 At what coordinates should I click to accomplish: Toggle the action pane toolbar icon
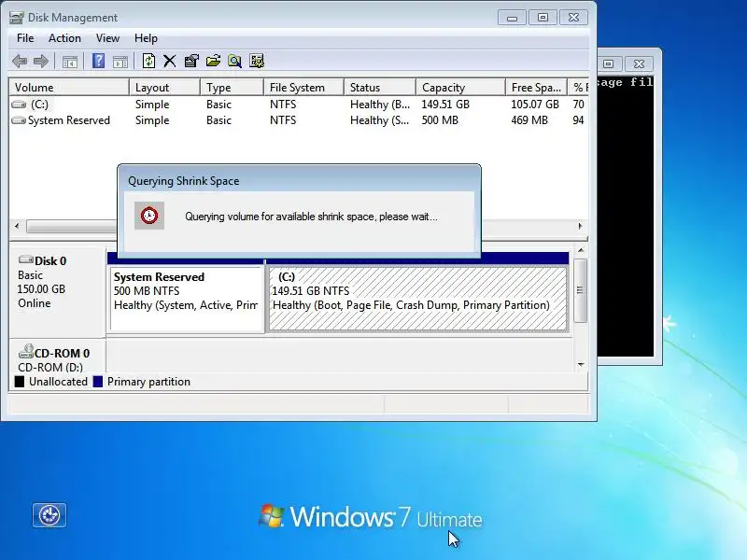(120, 62)
